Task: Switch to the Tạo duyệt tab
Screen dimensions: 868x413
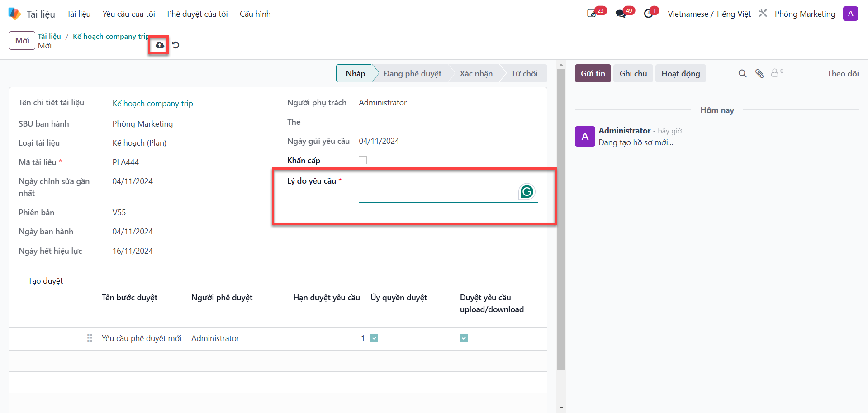Action: coord(46,280)
